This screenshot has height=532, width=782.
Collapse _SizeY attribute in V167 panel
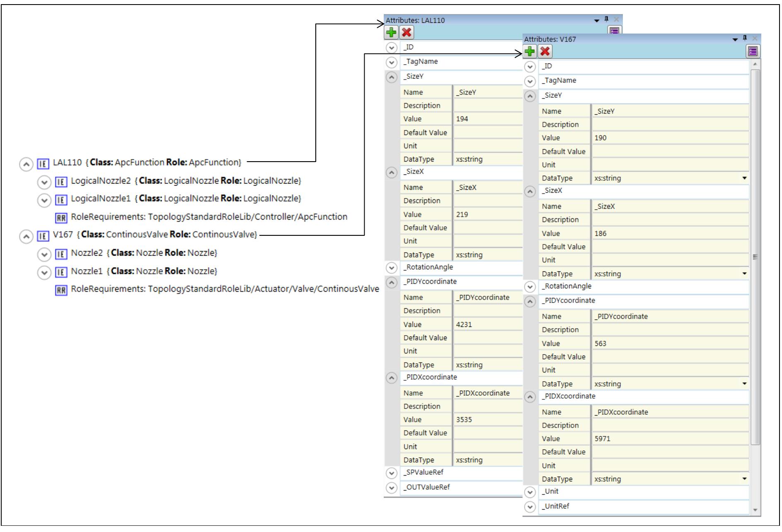pos(530,96)
